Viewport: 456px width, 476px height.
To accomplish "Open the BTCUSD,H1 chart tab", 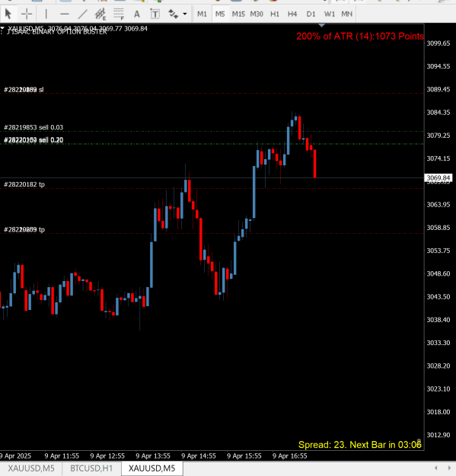I will (91, 468).
